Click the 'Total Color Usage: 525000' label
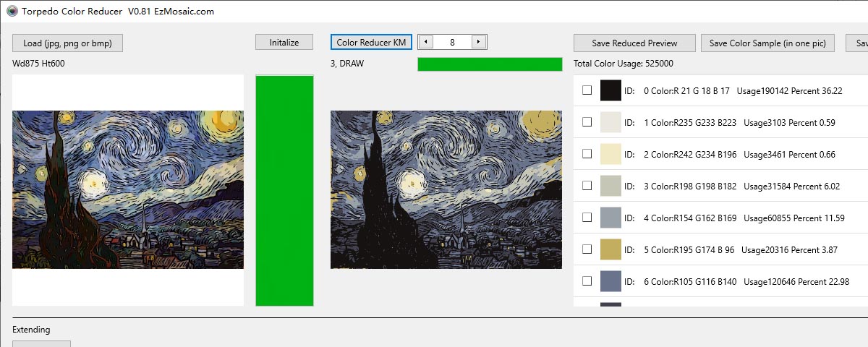The width and height of the screenshot is (868, 347). point(624,64)
